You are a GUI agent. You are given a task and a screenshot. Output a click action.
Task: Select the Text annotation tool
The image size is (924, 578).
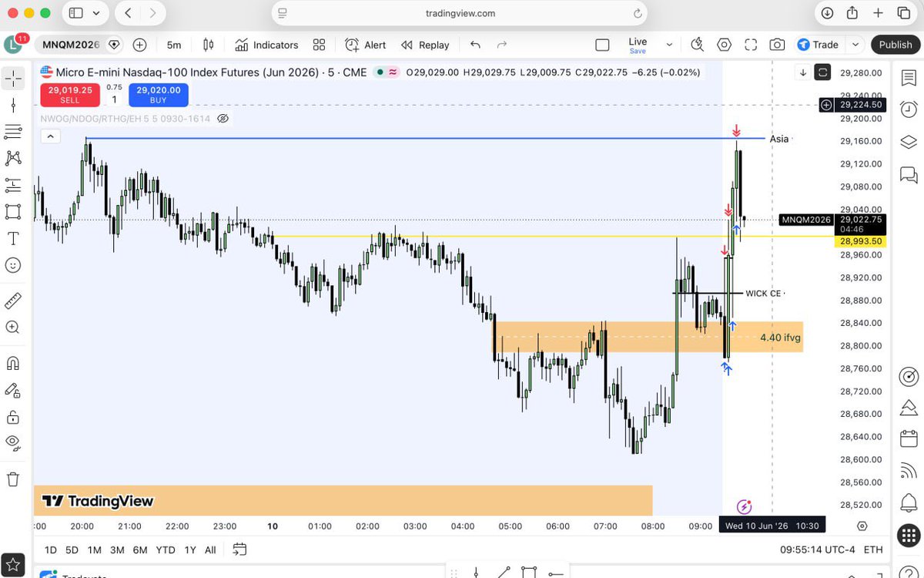click(x=13, y=238)
